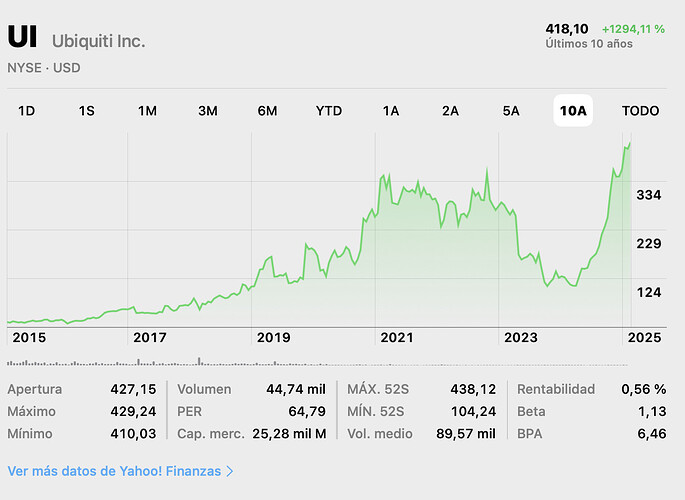Click the Máximo value 429,24
Image resolution: width=685 pixels, height=500 pixels.
[133, 411]
